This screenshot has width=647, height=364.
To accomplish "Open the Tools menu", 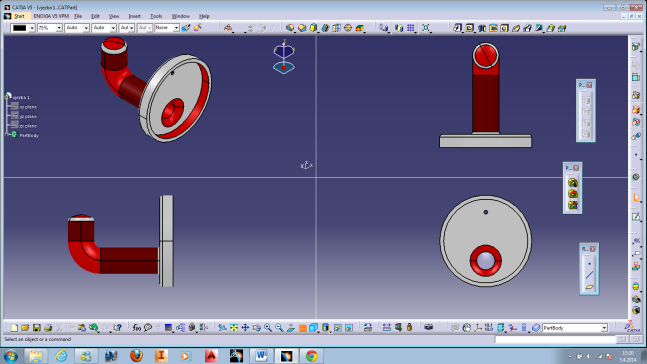I will point(156,16).
